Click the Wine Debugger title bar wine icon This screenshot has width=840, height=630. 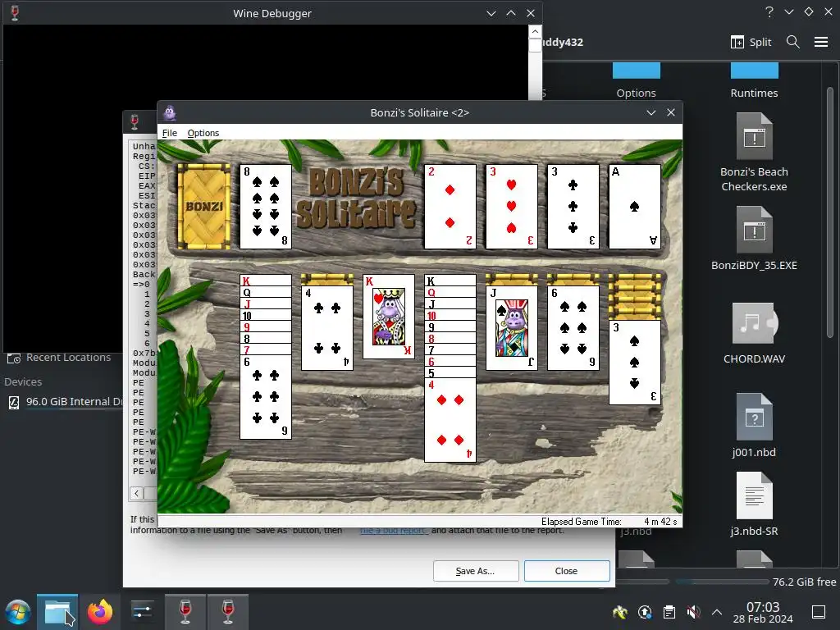[15, 13]
